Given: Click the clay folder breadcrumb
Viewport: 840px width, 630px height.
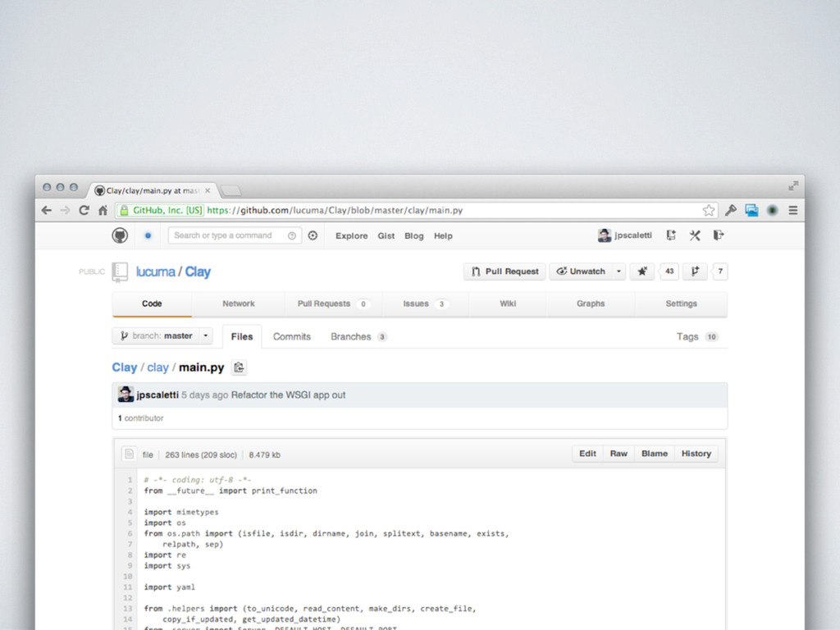Looking at the screenshot, I should coord(157,367).
